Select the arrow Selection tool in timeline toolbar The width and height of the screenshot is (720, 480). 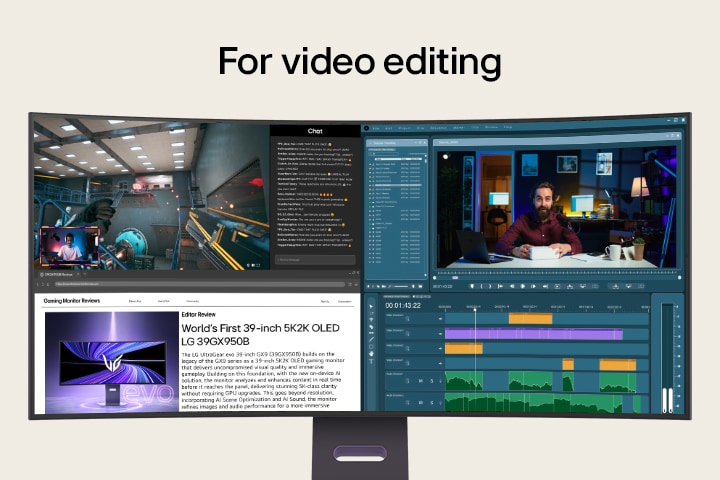[371, 306]
